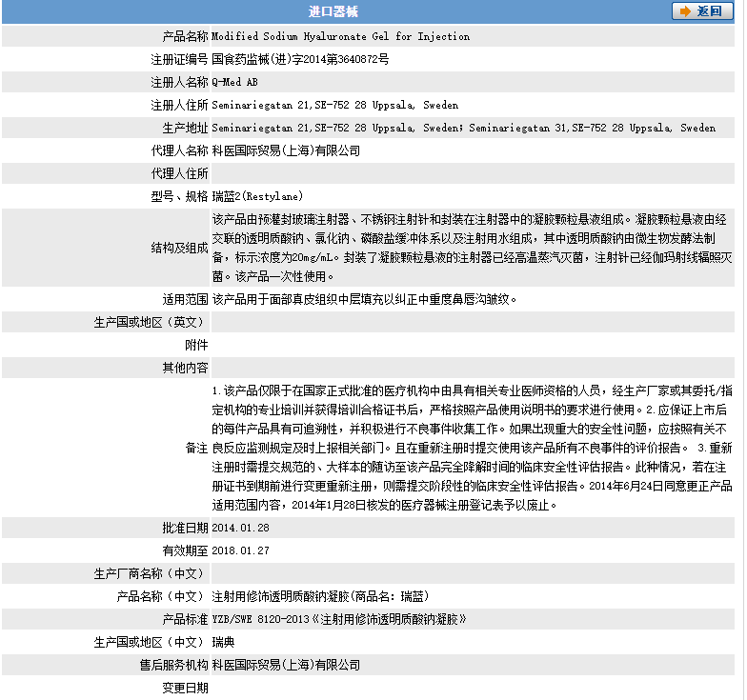Click the company name in the 代理人名称 row

(286, 150)
